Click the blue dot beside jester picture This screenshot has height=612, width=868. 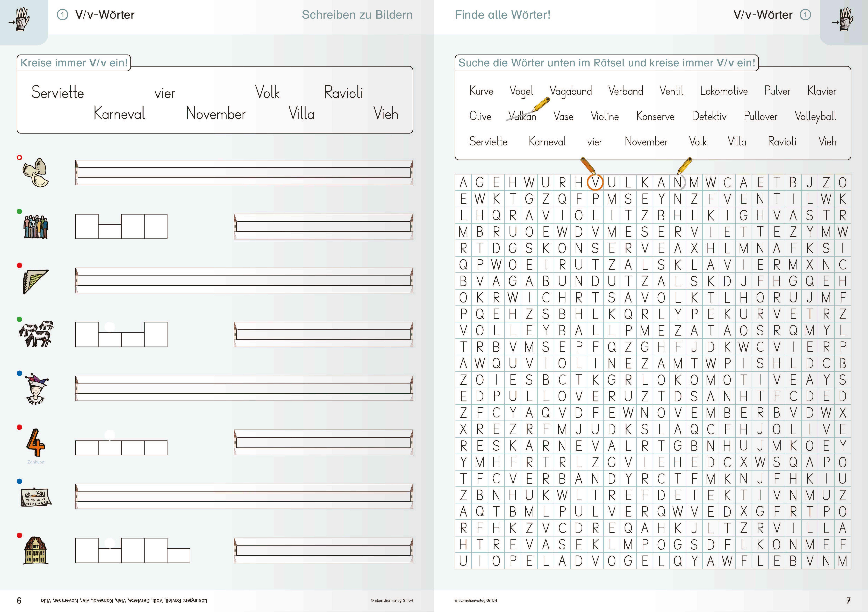[20, 373]
